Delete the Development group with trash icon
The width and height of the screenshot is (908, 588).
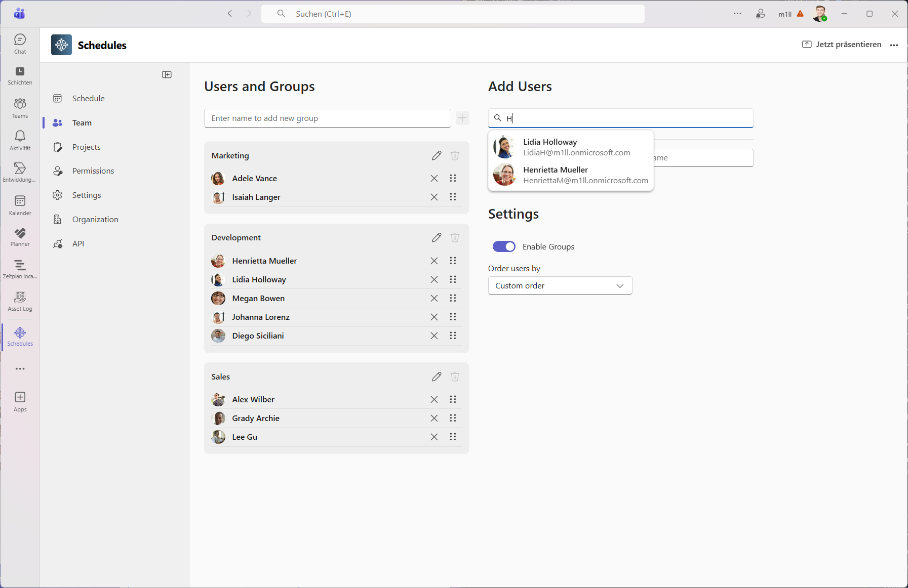pyautogui.click(x=455, y=238)
